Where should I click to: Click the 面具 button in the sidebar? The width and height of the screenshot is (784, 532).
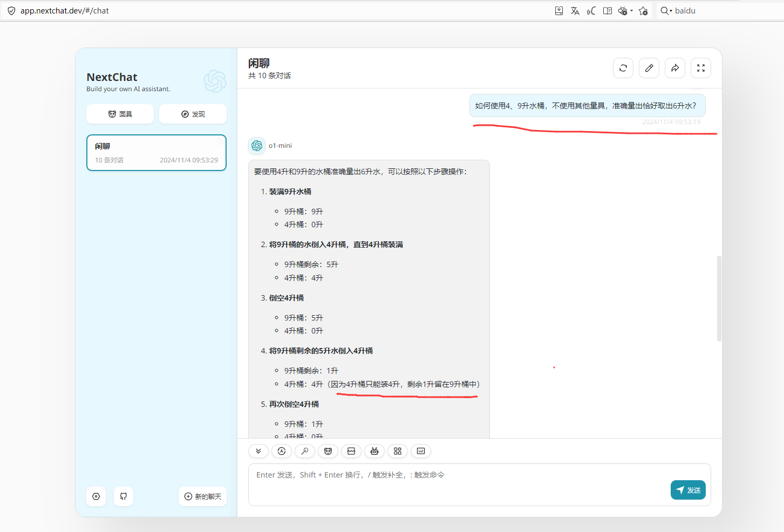[x=120, y=114]
